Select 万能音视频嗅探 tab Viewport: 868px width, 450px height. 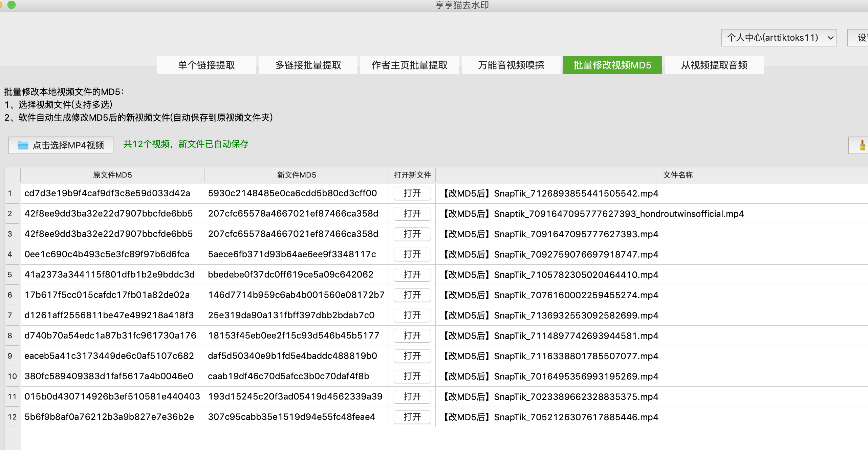point(511,65)
